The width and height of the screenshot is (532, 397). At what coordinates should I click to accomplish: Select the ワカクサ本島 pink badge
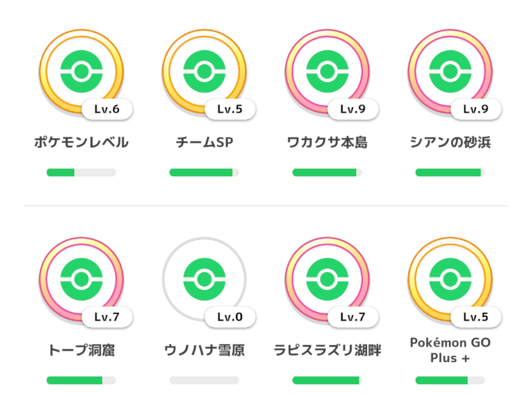coord(327,71)
